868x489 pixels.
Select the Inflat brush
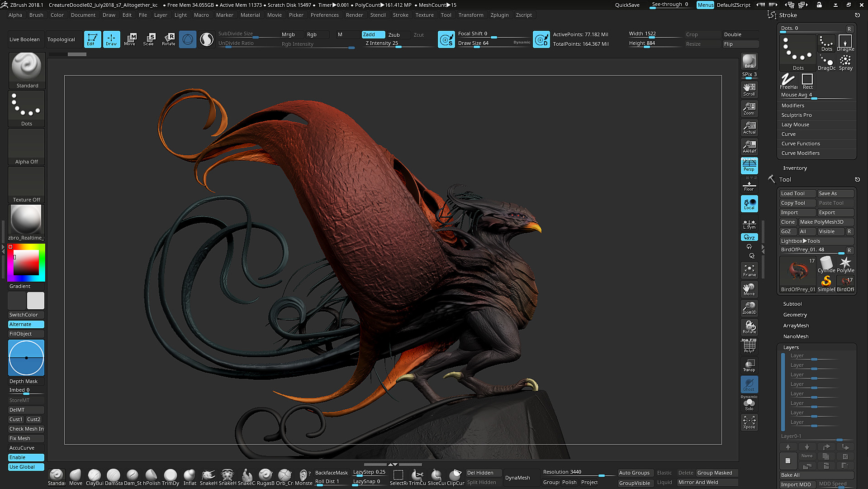point(190,477)
